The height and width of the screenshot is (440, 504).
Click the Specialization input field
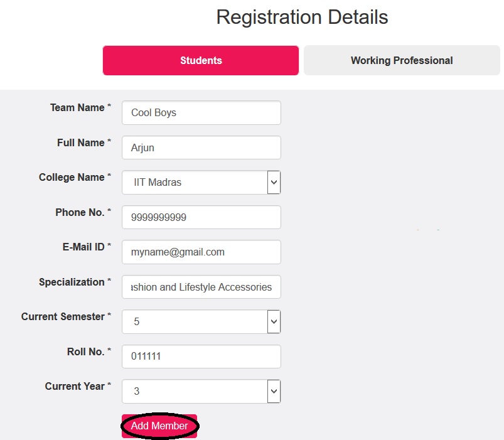click(x=201, y=287)
